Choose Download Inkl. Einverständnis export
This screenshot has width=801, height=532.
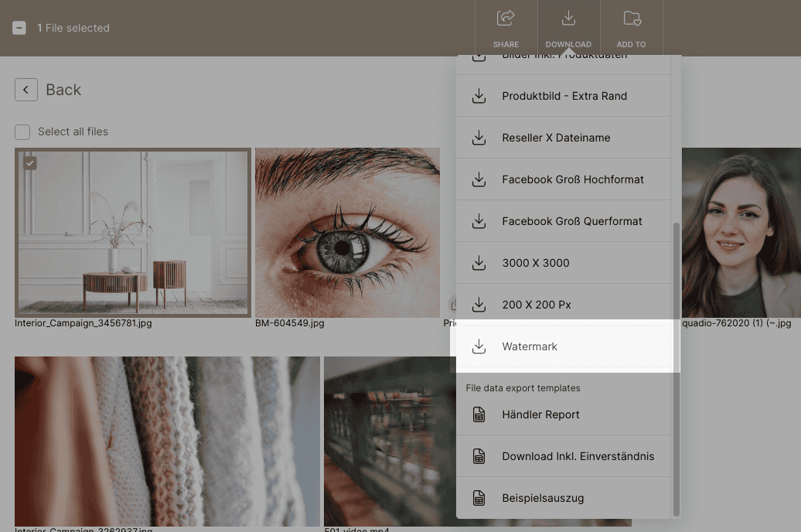pyautogui.click(x=563, y=456)
